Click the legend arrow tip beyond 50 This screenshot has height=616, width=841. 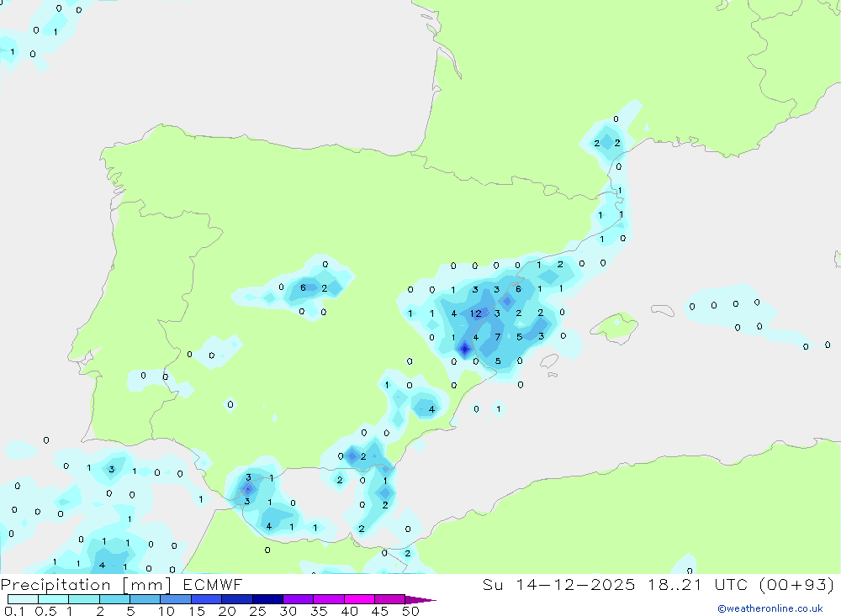point(420,600)
